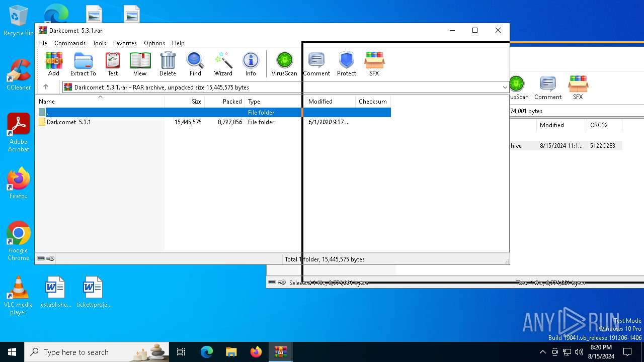Viewport: 644px width, 362px height.
Task: Click the 5122C283 checksum value
Action: tap(603, 146)
